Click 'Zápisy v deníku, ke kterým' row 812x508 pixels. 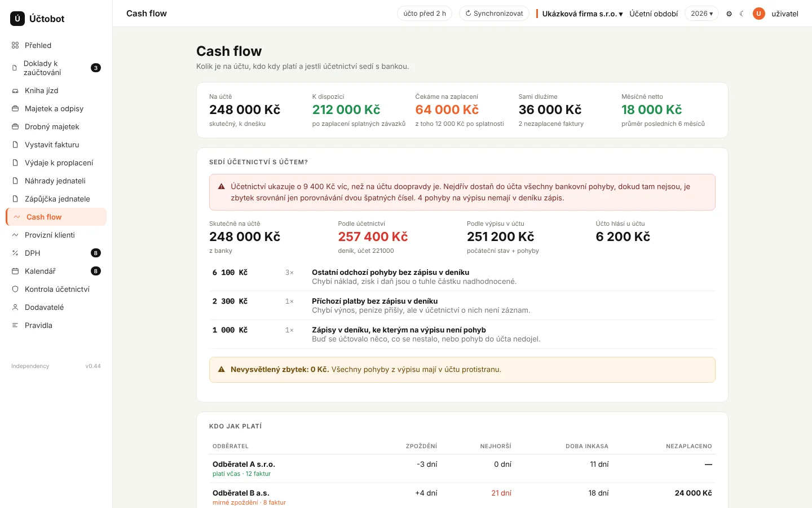pos(462,334)
